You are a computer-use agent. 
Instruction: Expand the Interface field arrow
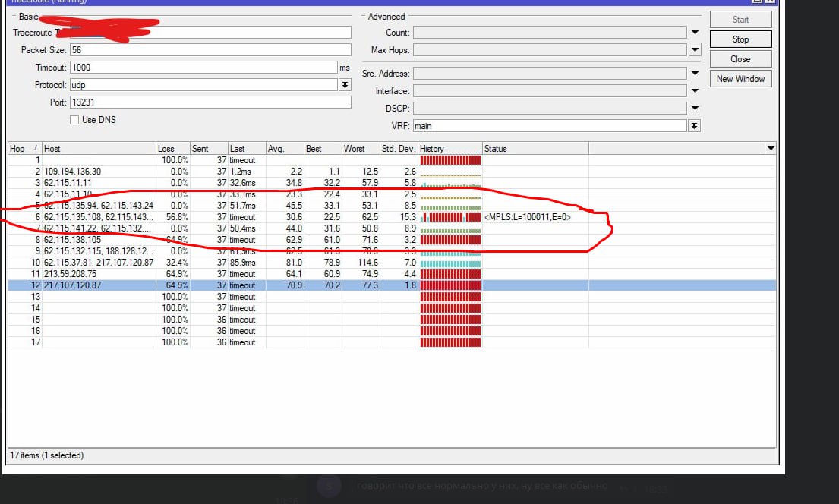pyautogui.click(x=695, y=91)
